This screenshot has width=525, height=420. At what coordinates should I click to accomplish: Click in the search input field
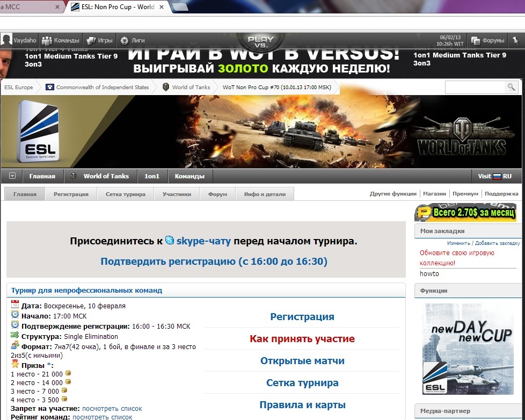coord(475,87)
